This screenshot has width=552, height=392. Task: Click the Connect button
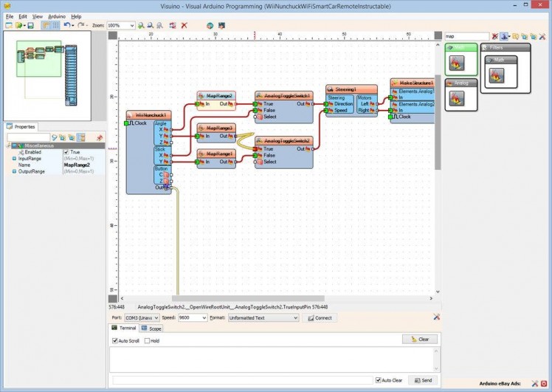(x=320, y=317)
